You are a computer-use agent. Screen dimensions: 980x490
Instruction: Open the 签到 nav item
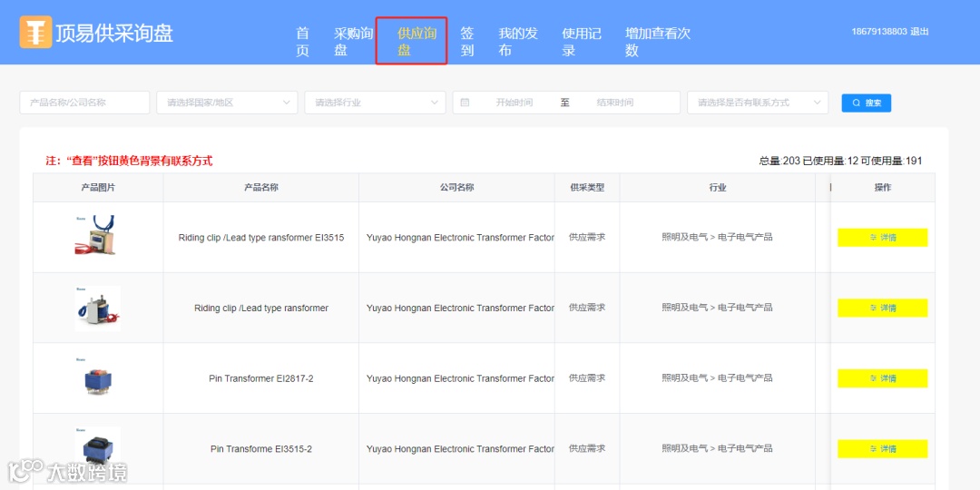[467, 42]
